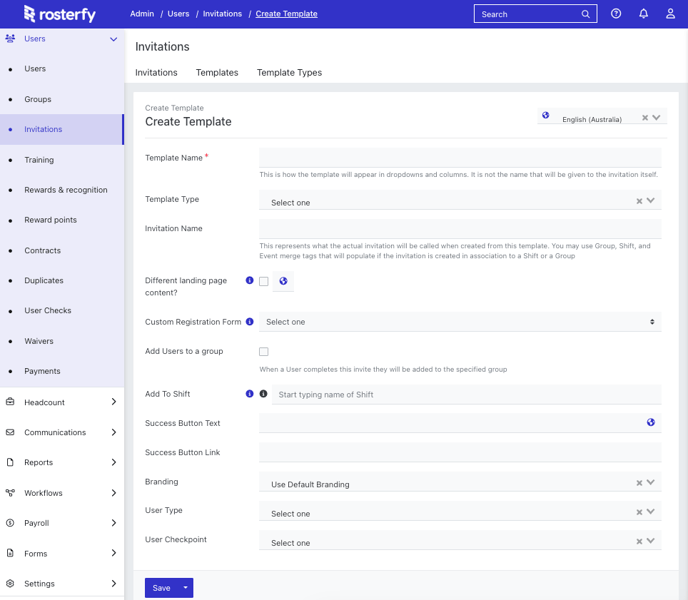Collapse the Users sidebar section chevron
Screen dimensions: 688x600
114,39
